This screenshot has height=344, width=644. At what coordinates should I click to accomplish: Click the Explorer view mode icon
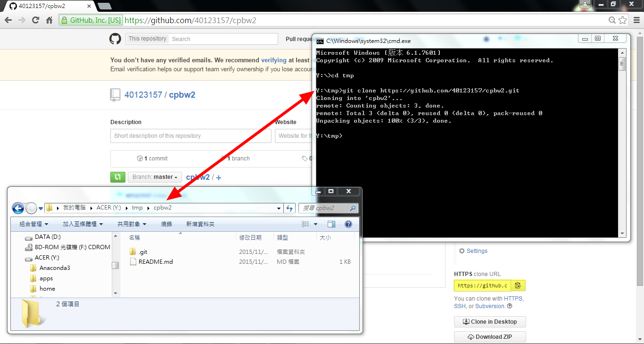tap(305, 224)
